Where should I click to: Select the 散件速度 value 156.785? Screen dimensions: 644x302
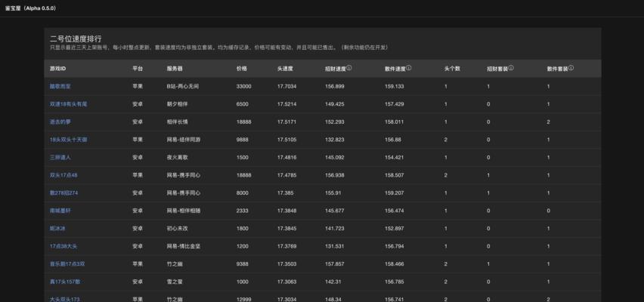pyautogui.click(x=395, y=282)
